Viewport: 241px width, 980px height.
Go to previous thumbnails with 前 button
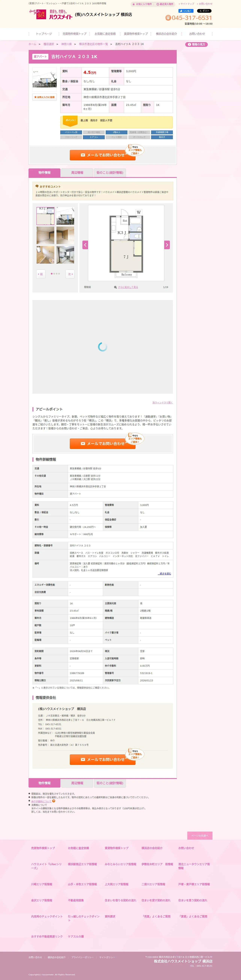tap(40, 274)
